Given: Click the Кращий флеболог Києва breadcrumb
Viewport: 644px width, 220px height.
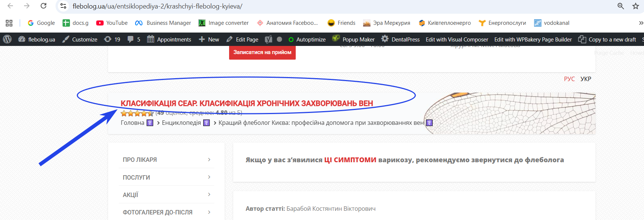Looking at the screenshot, I should point(321,123).
